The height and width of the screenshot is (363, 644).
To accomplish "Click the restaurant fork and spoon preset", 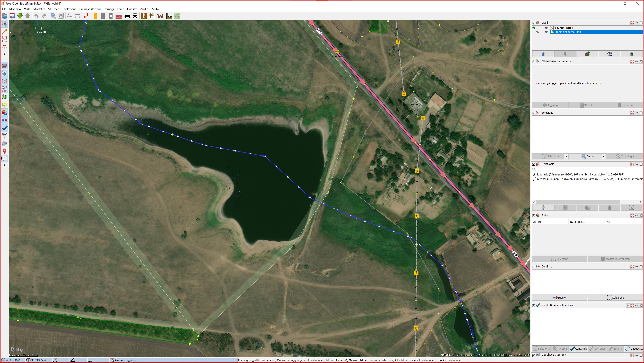I will (152, 16).
